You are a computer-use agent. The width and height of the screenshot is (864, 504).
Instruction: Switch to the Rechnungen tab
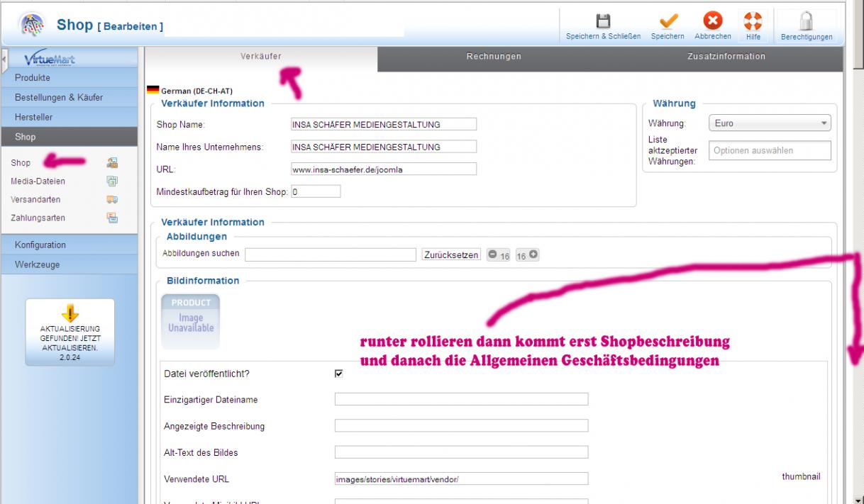pyautogui.click(x=494, y=57)
